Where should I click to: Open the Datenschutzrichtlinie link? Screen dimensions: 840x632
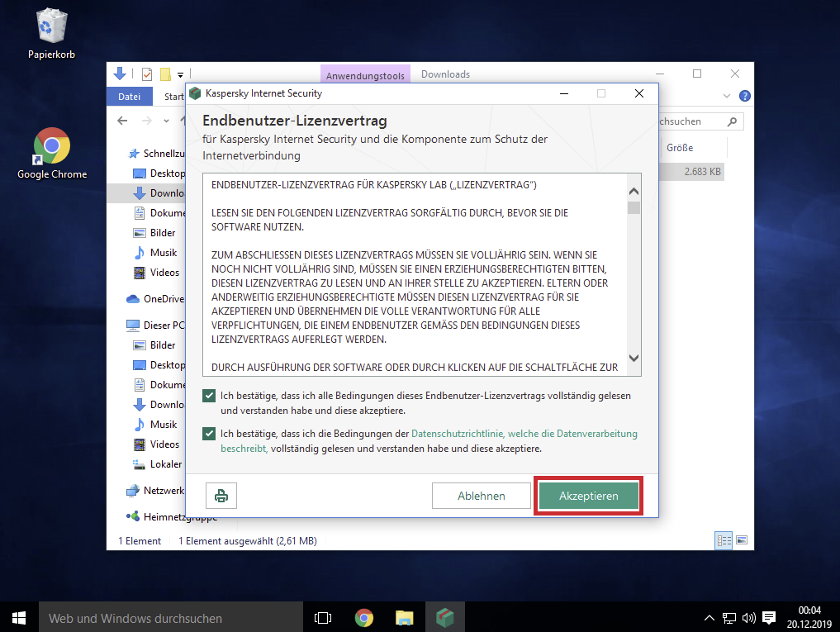pyautogui.click(x=524, y=434)
